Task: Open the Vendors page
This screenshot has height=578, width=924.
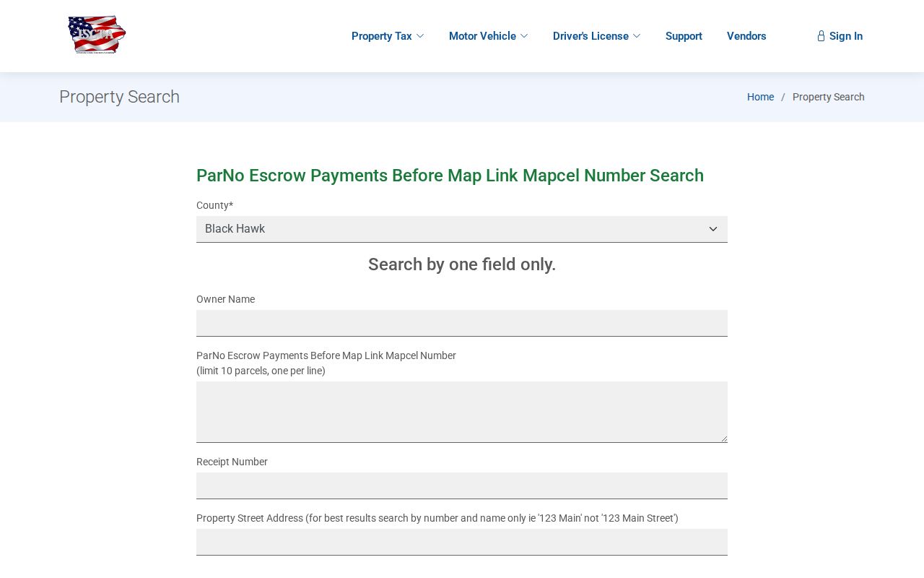Action: (x=746, y=36)
